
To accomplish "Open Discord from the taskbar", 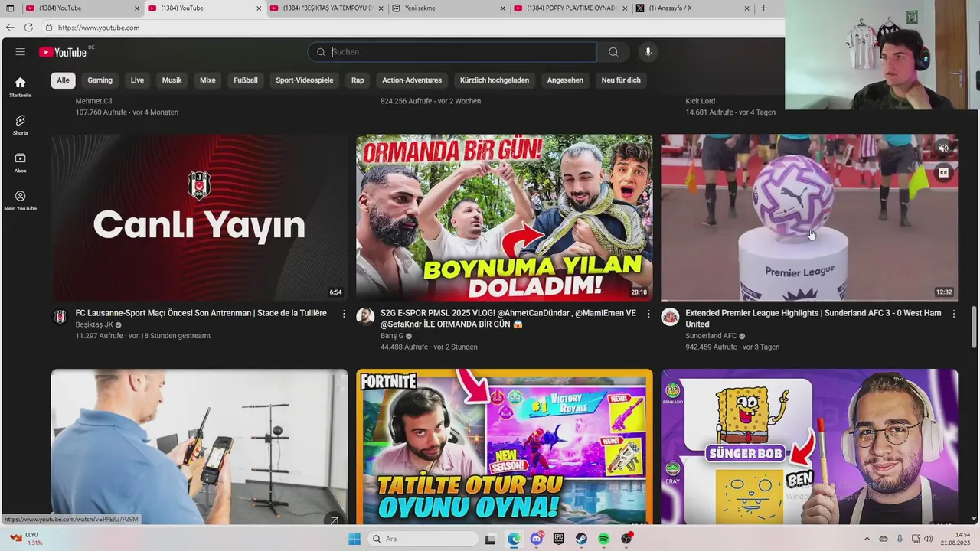I will 537,539.
